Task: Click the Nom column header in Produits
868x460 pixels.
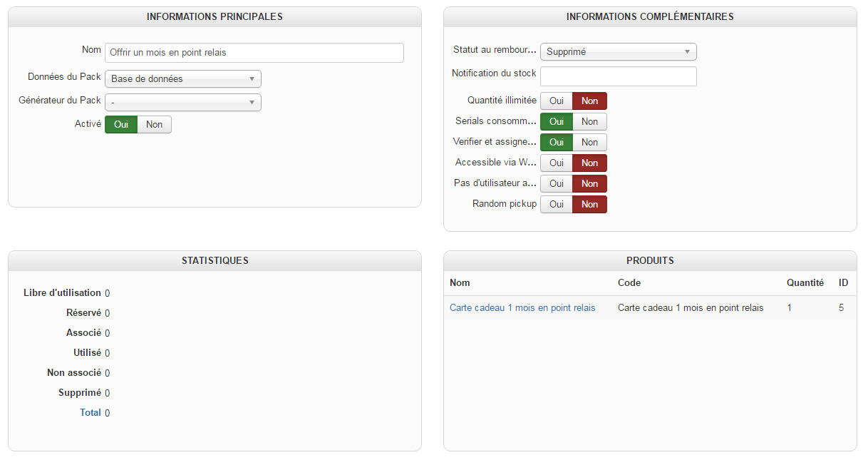Action: 460,283
